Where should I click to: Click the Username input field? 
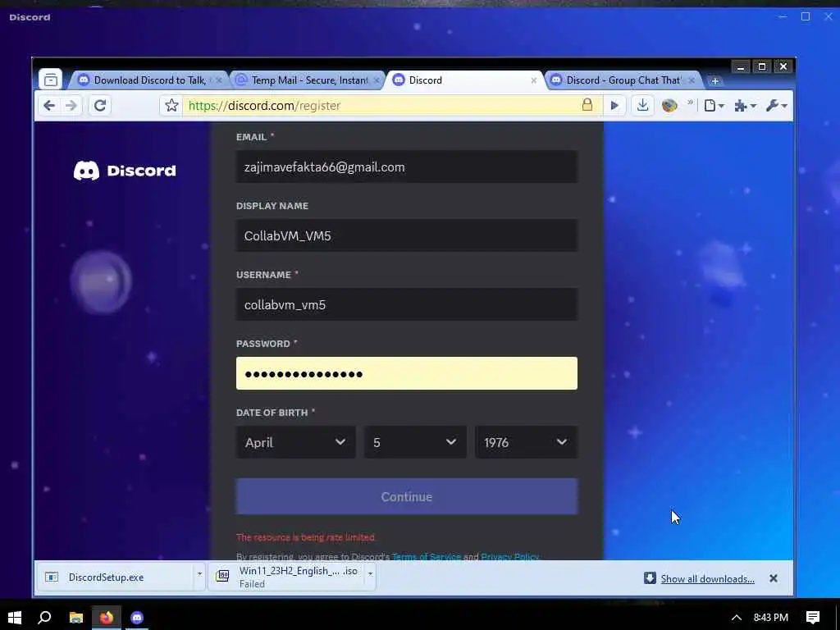[407, 304]
